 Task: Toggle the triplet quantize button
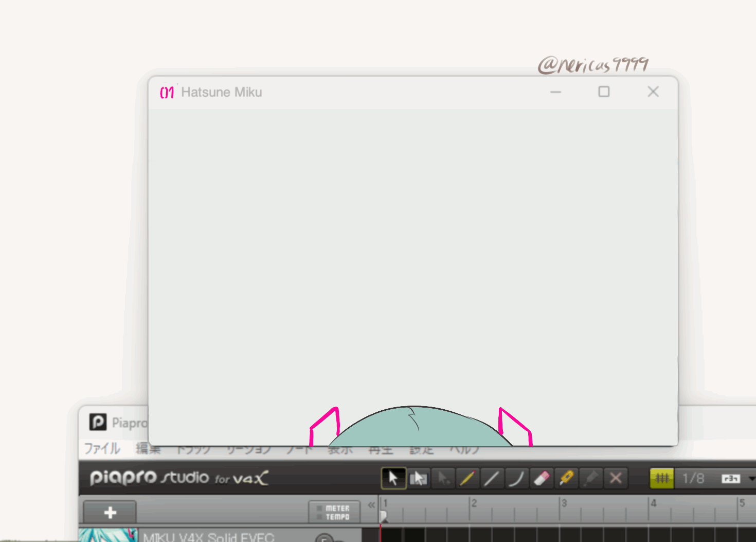point(731,479)
